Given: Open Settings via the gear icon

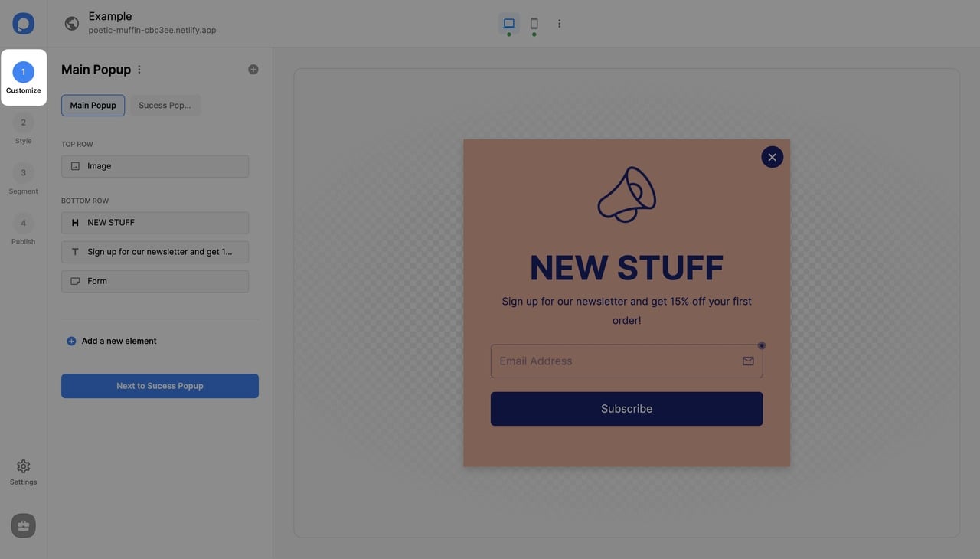Looking at the screenshot, I should [23, 466].
